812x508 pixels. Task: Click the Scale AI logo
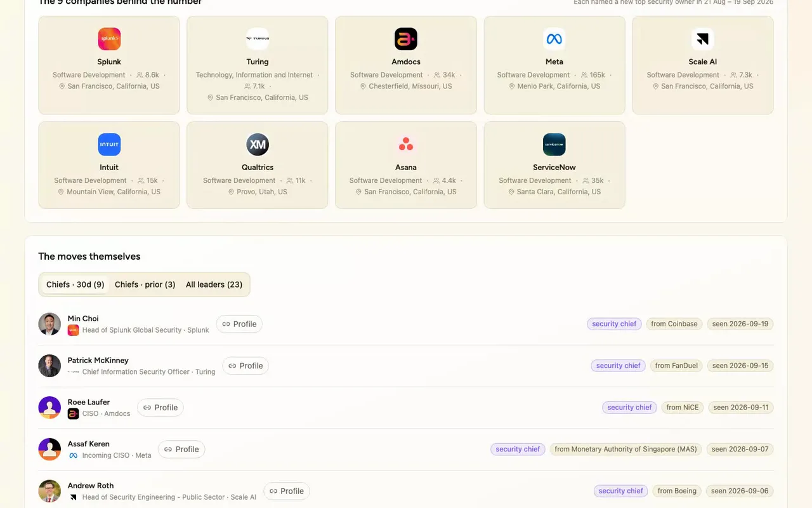[x=703, y=39]
